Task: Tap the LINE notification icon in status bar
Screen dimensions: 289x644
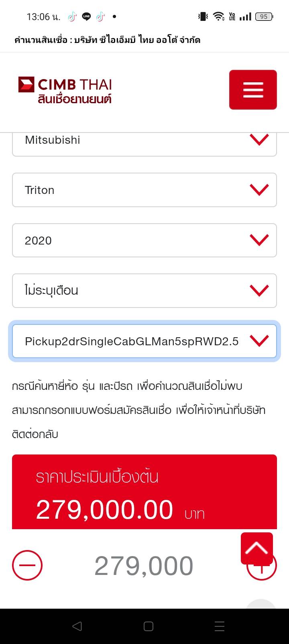Action: (x=86, y=16)
